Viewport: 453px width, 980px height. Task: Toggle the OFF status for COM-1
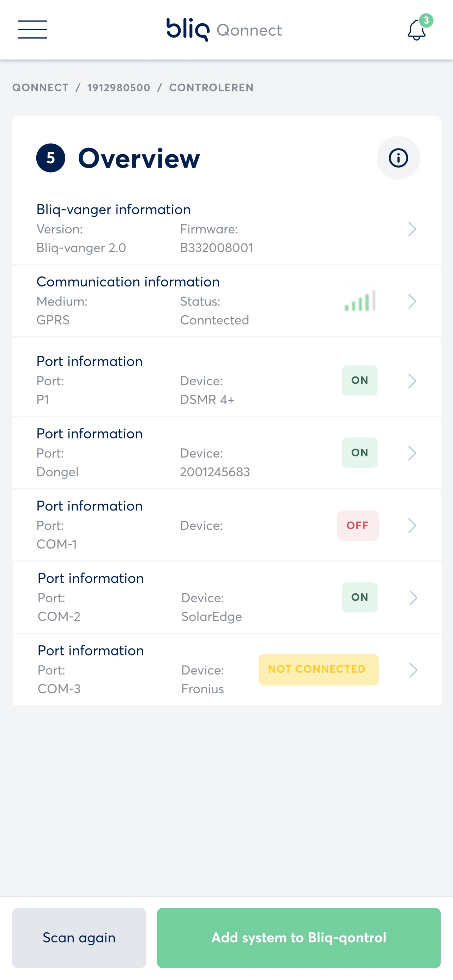point(358,525)
